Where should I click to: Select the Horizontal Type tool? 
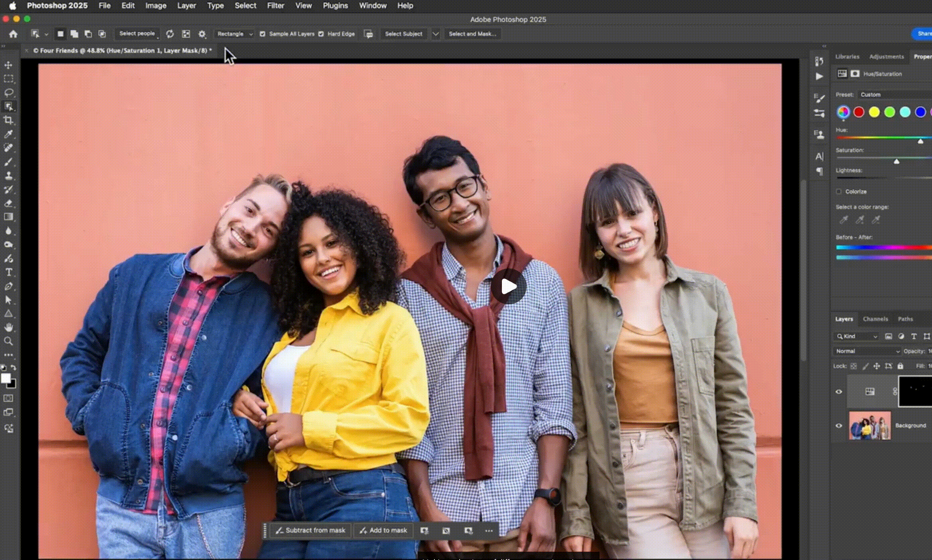pyautogui.click(x=8, y=272)
